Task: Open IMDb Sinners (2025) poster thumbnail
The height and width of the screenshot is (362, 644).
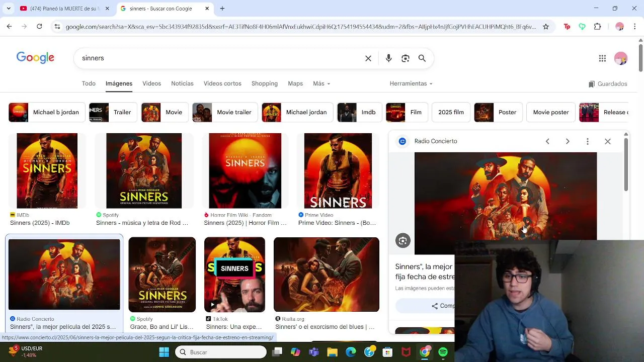Action: (x=47, y=171)
